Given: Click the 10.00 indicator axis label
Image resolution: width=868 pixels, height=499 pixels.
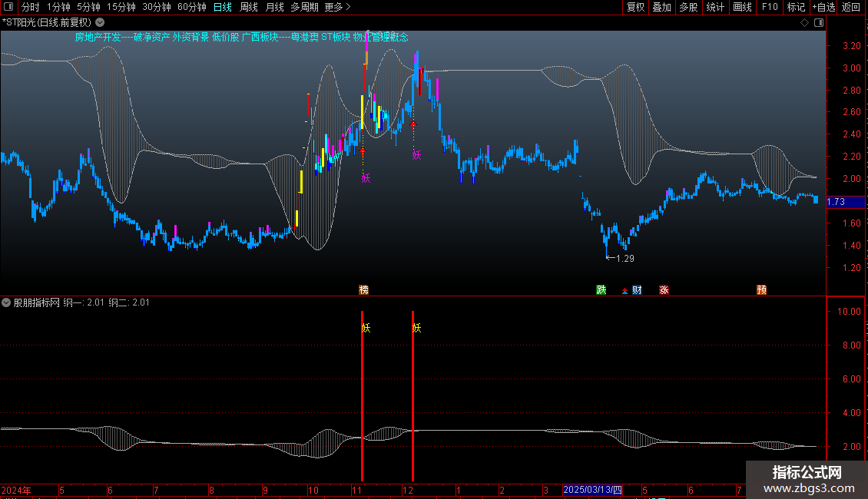Looking at the screenshot, I should pyautogui.click(x=849, y=312).
